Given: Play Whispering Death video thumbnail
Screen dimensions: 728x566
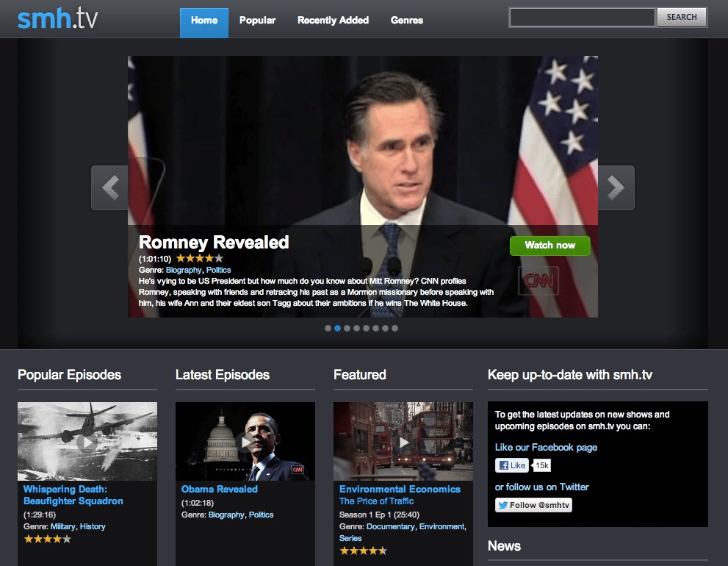Looking at the screenshot, I should coord(87,441).
